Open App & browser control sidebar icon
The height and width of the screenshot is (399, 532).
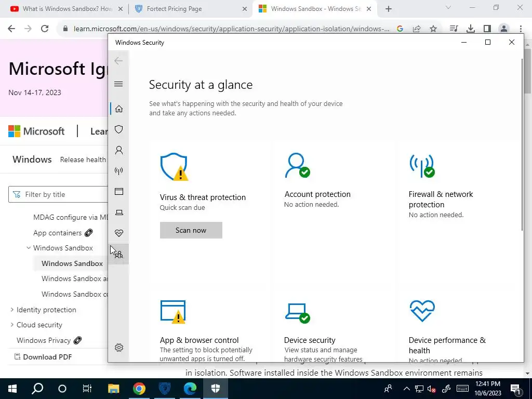(119, 191)
